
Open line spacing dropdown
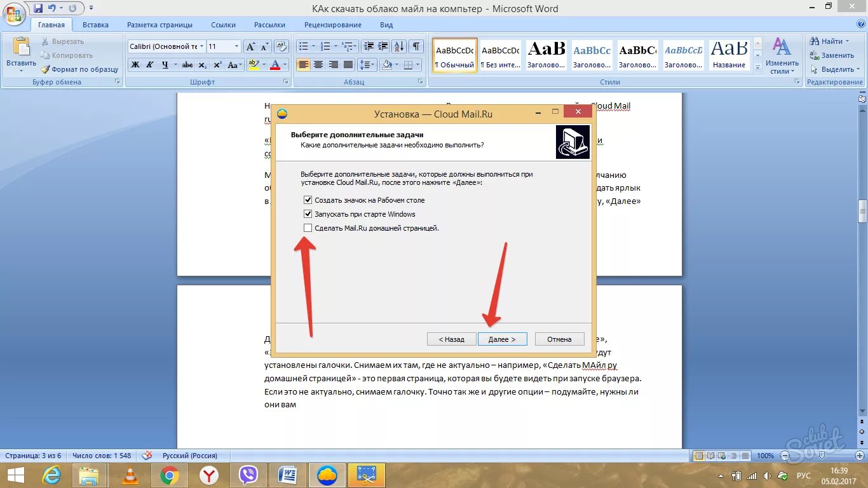click(367, 65)
